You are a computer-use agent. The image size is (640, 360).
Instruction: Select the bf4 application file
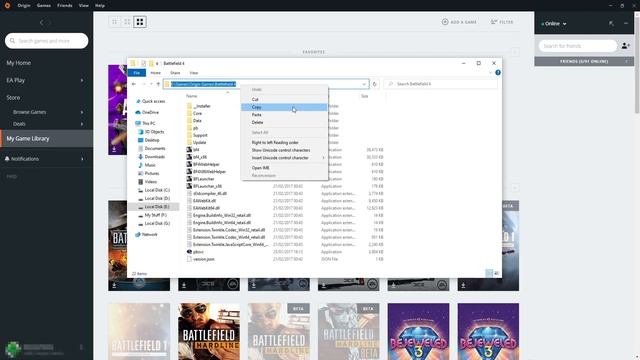(196, 150)
